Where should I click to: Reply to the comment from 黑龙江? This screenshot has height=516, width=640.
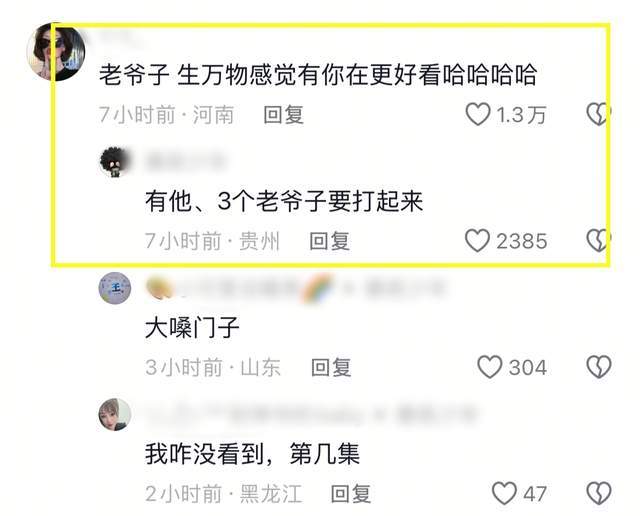(351, 494)
